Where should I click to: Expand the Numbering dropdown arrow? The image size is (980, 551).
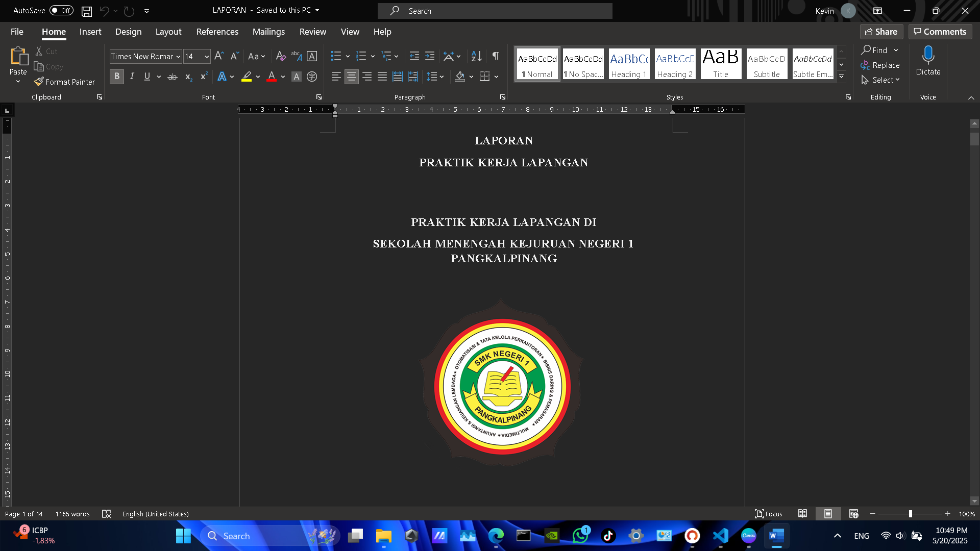[x=373, y=56]
